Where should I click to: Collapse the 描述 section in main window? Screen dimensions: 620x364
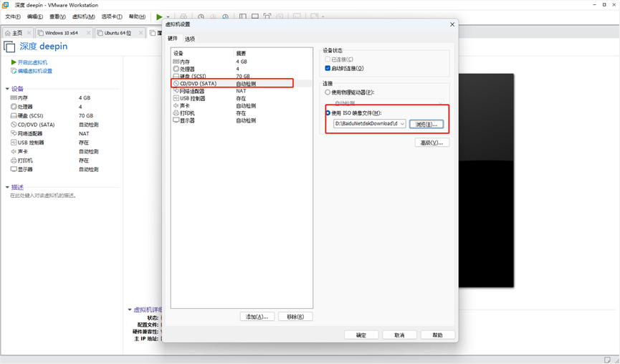pyautogui.click(x=7, y=187)
